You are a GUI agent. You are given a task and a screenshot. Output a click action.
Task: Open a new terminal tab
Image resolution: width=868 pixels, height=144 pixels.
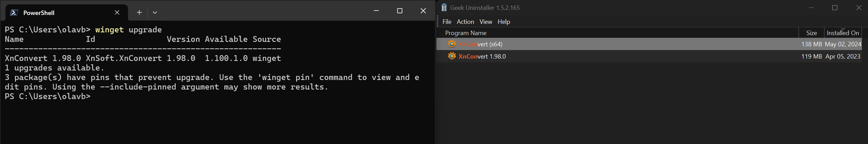point(139,13)
